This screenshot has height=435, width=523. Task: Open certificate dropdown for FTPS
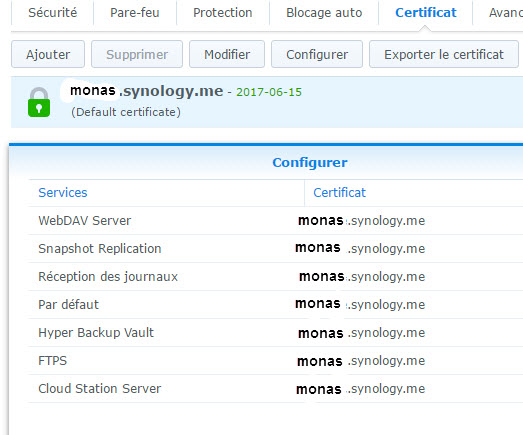(x=361, y=361)
